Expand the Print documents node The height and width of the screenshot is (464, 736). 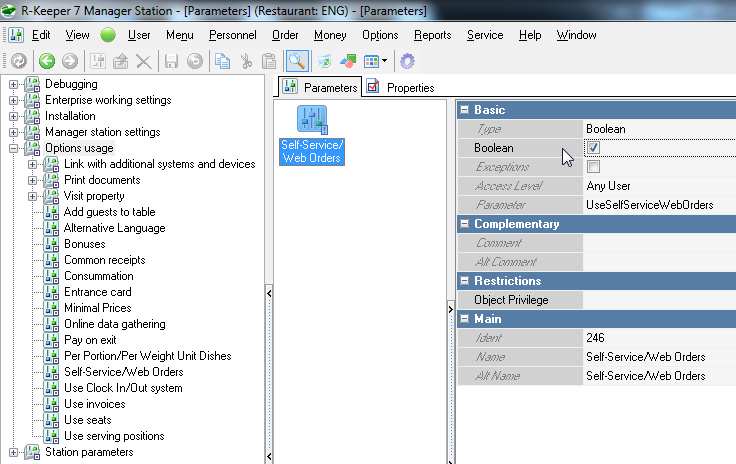pos(32,180)
